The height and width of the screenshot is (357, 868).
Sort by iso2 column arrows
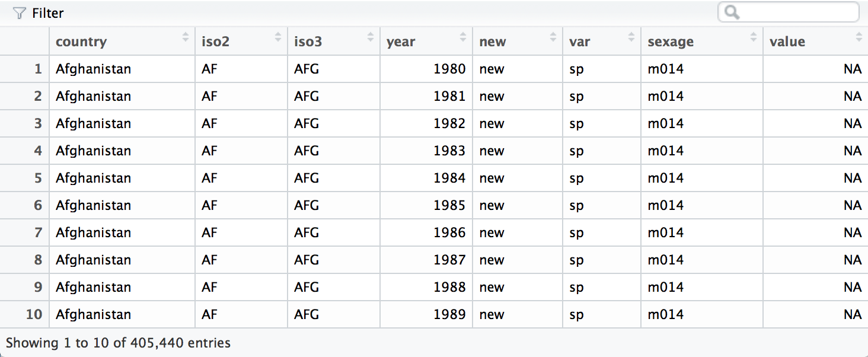tap(279, 37)
